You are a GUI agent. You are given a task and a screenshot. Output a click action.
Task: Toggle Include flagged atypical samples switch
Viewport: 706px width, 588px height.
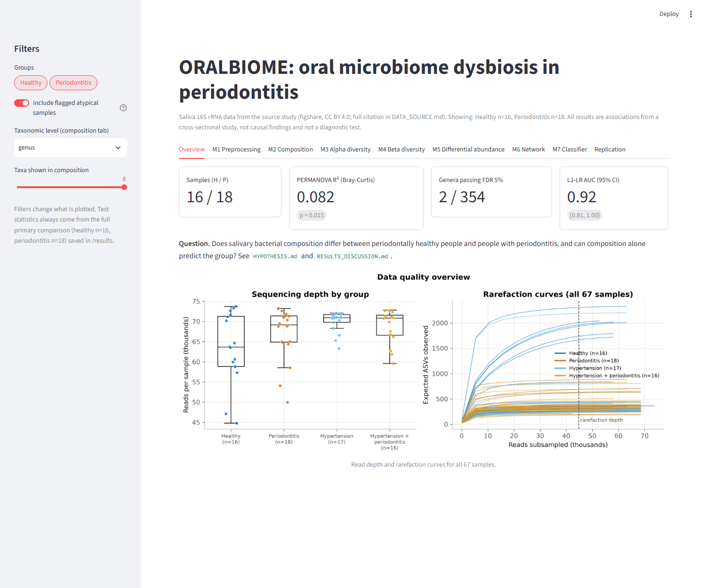click(x=22, y=103)
